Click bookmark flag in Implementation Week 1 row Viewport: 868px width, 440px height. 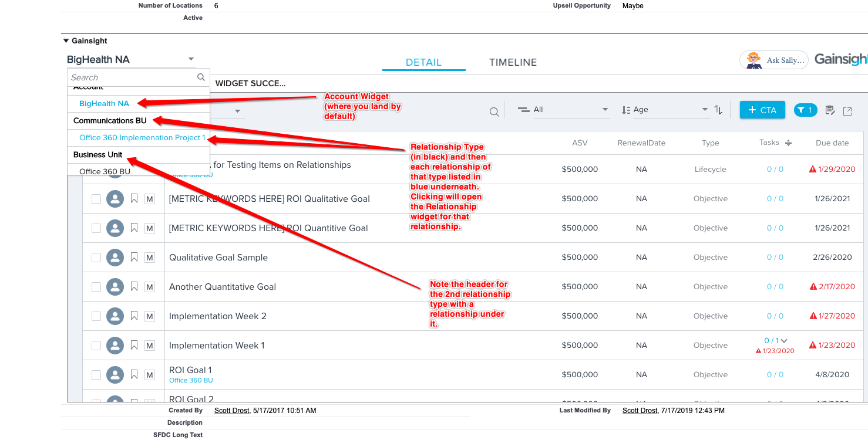point(134,346)
